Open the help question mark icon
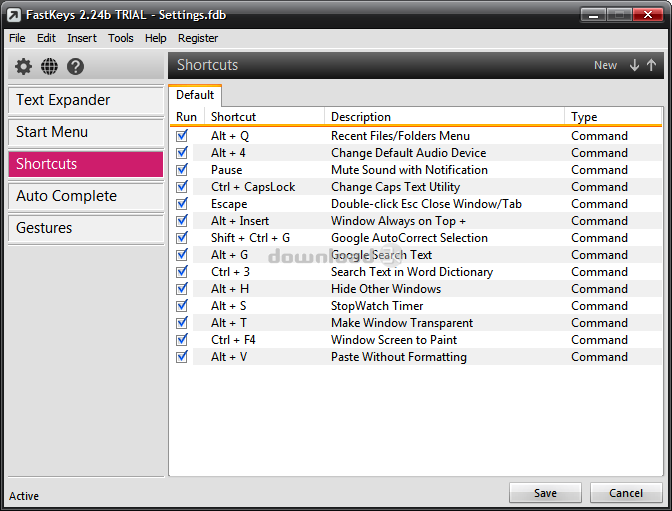The width and height of the screenshot is (672, 511). click(75, 66)
